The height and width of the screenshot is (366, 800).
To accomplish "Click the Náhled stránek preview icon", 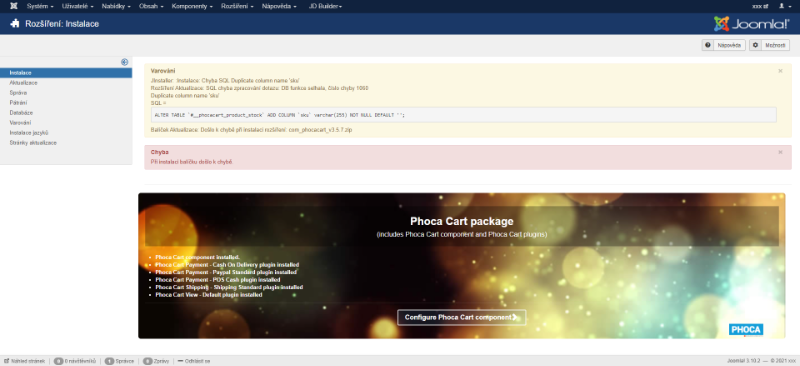I will click(7, 361).
